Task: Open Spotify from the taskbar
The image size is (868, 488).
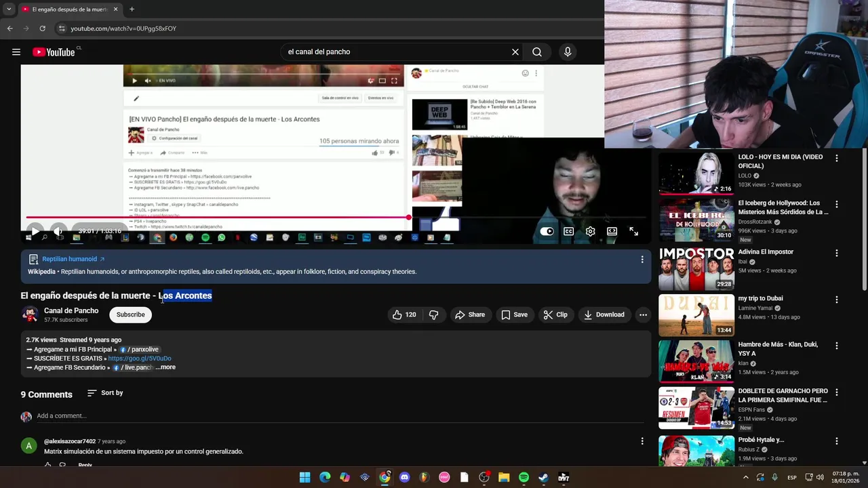Action: 524,477
